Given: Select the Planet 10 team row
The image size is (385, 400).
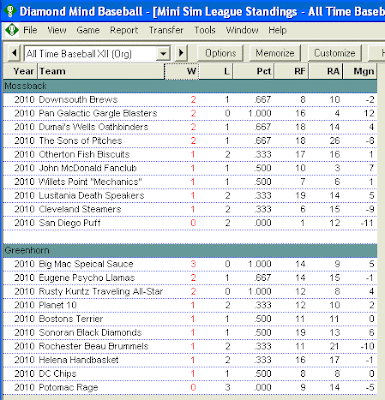Looking at the screenshot, I should [190, 305].
